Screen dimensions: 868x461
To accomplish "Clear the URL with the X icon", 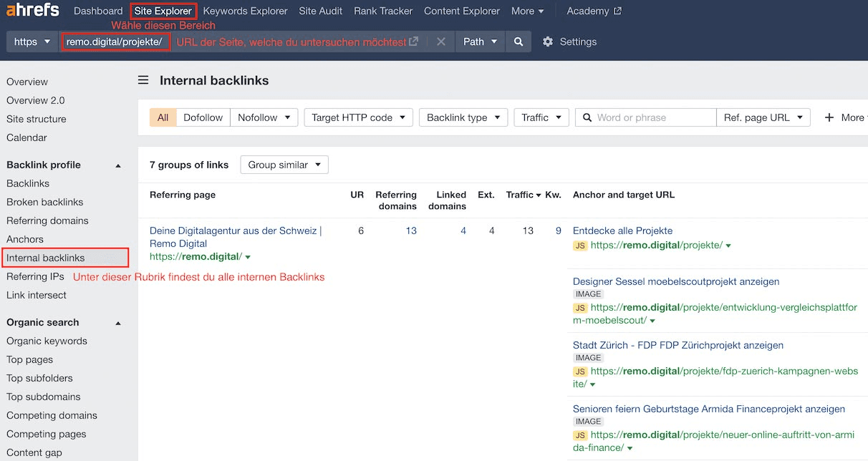I will click(x=441, y=42).
